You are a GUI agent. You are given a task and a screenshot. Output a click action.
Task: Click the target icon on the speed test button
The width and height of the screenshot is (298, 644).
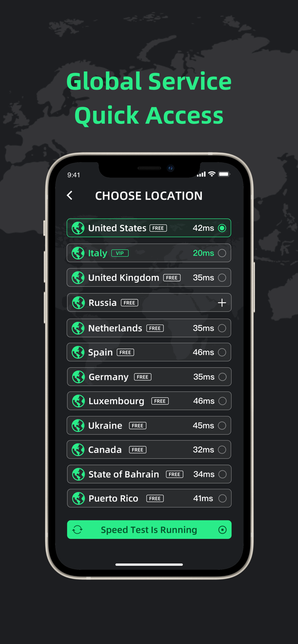(x=222, y=529)
